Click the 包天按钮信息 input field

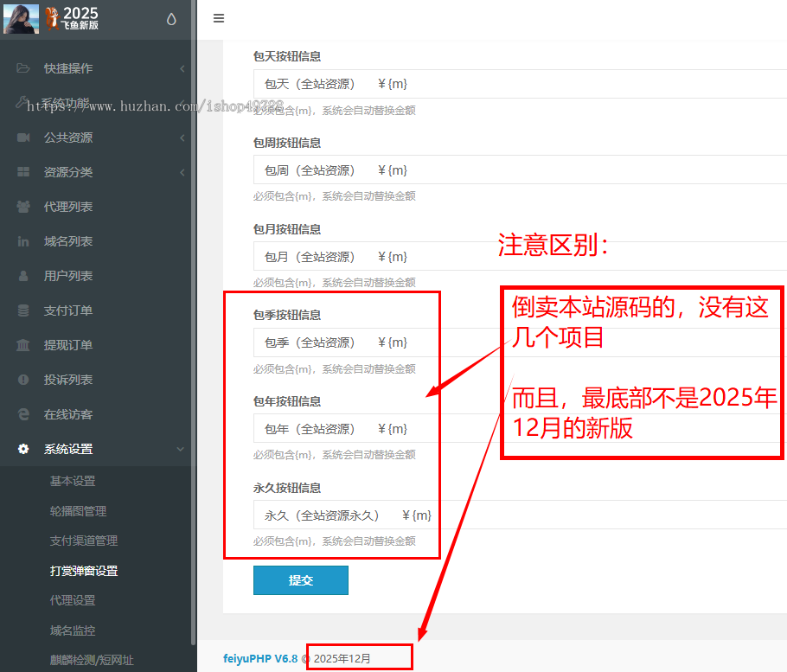[x=520, y=84]
